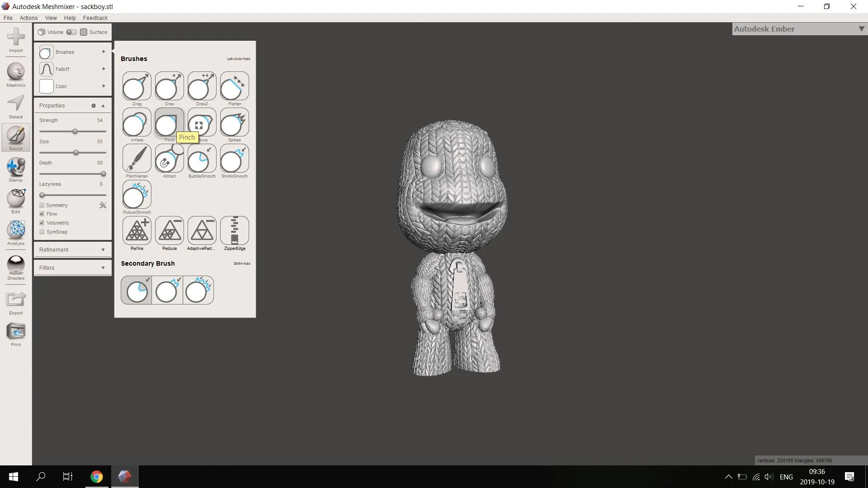Choose the Spikes sculpting brush
This screenshot has height=488, width=868.
(234, 122)
